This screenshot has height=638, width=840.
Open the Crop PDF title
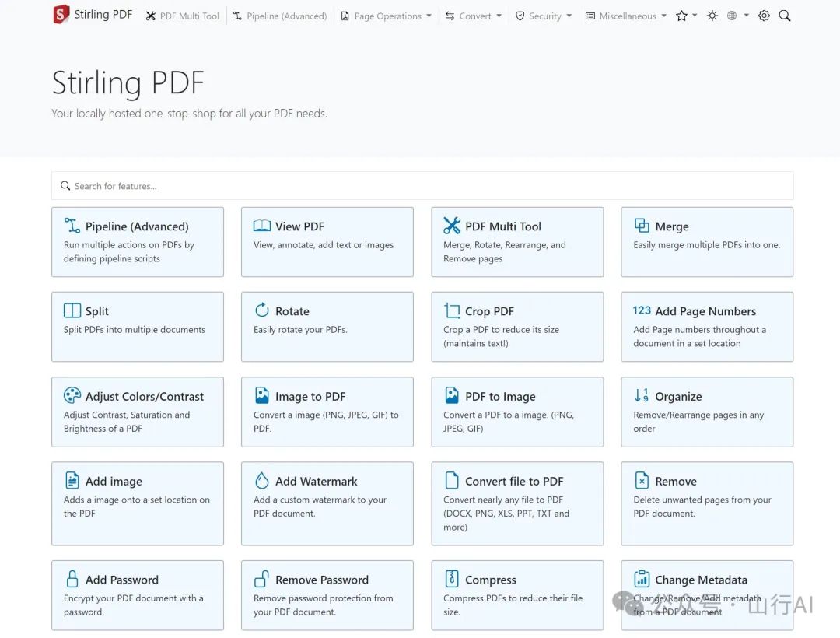(489, 311)
